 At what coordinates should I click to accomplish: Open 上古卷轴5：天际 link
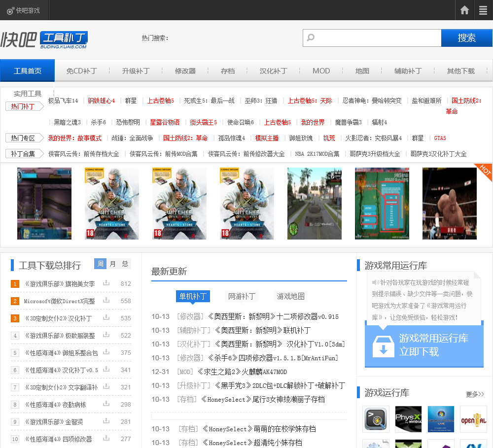pos(310,101)
